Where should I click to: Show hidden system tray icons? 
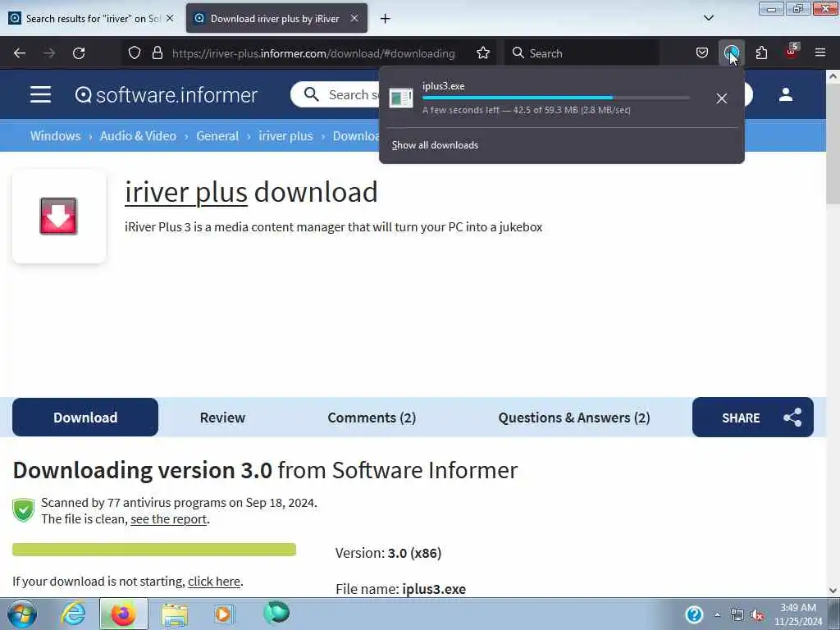pos(717,615)
